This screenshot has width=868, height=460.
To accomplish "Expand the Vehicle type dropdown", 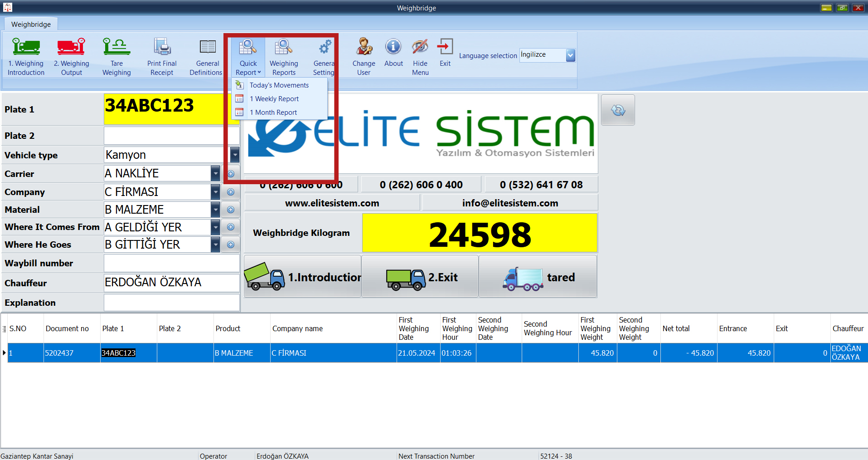I will click(x=234, y=155).
